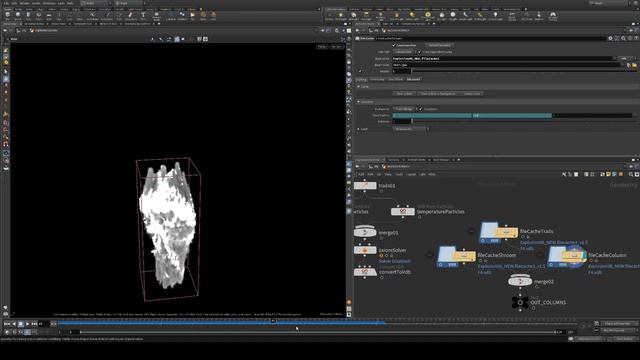Activate the snapping magnet tool in left toolbar
The image size is (640, 360).
6,144
